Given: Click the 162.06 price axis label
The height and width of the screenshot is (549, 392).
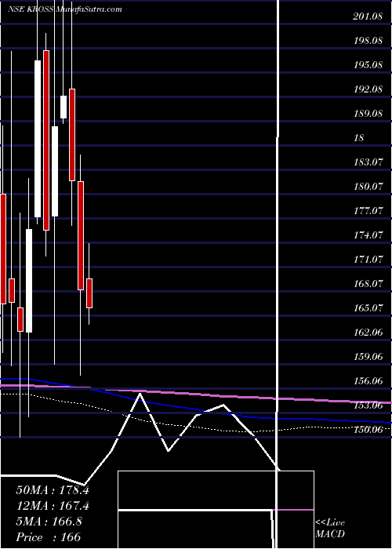Looking at the screenshot, I should point(367,333).
